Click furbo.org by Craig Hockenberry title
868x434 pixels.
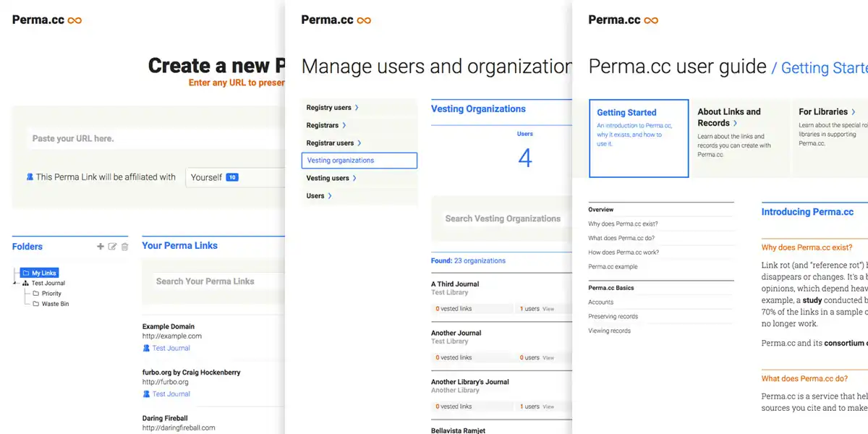pyautogui.click(x=192, y=373)
